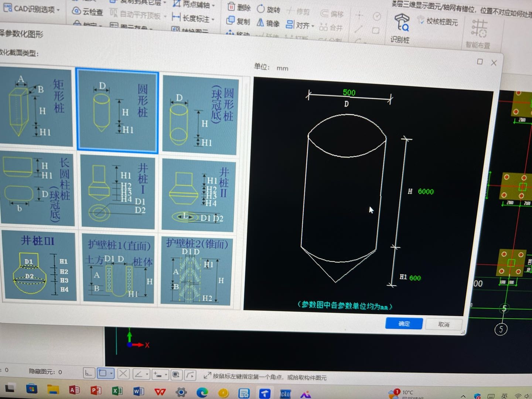Open Access from taskbar

pyautogui.click(x=74, y=390)
